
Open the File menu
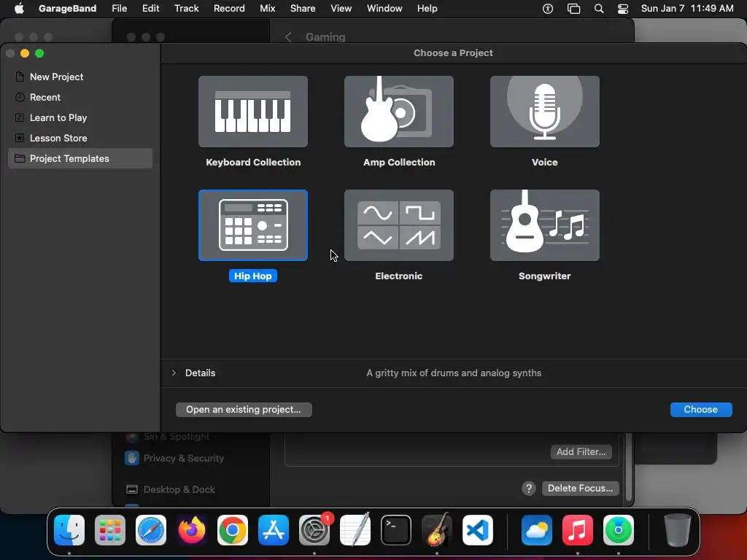pos(119,9)
